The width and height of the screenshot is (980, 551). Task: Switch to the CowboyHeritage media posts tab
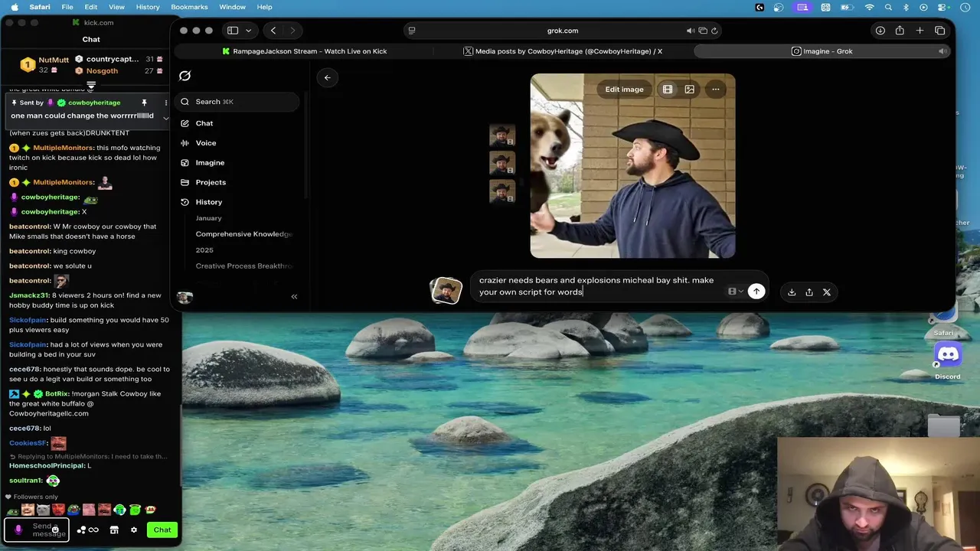click(x=563, y=51)
